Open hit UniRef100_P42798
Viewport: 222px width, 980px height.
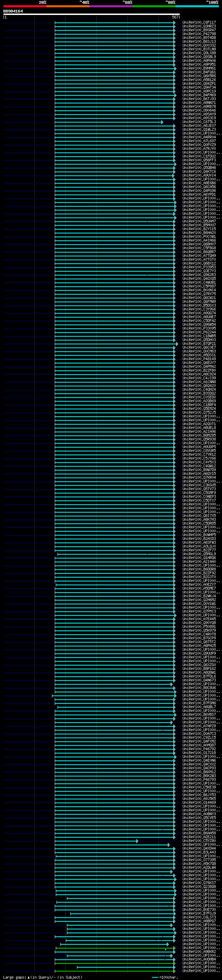(x=199, y=34)
